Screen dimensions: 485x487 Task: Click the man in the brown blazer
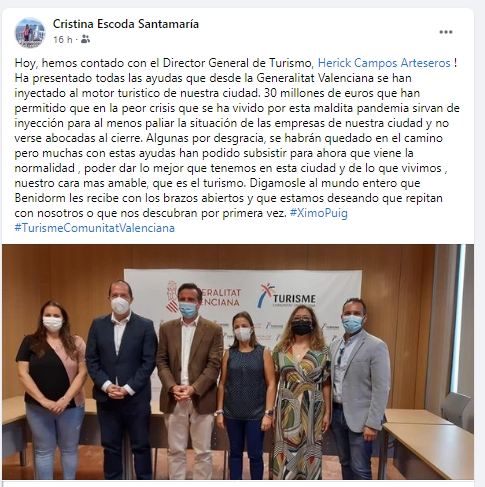point(189,381)
